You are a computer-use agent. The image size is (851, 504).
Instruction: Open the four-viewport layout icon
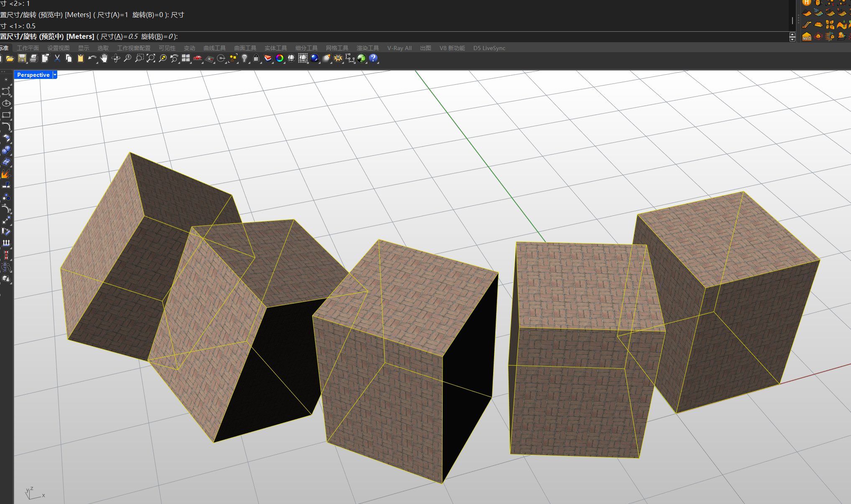186,58
